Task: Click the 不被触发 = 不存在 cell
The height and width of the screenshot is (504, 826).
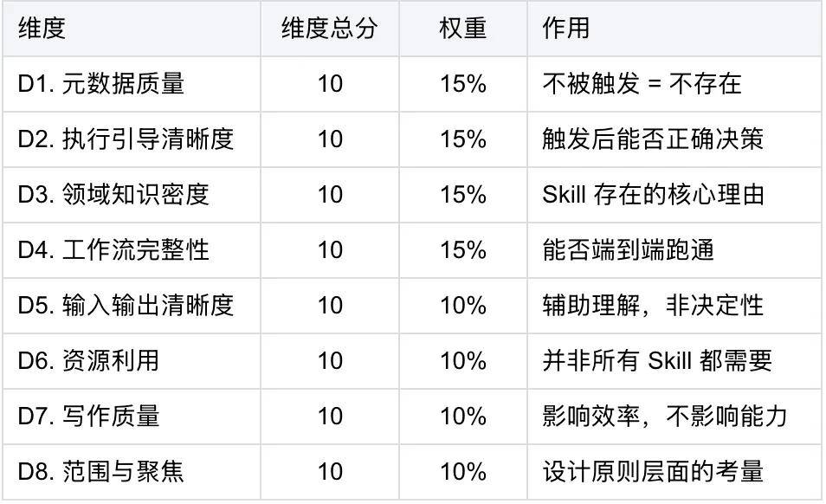Action: point(674,84)
